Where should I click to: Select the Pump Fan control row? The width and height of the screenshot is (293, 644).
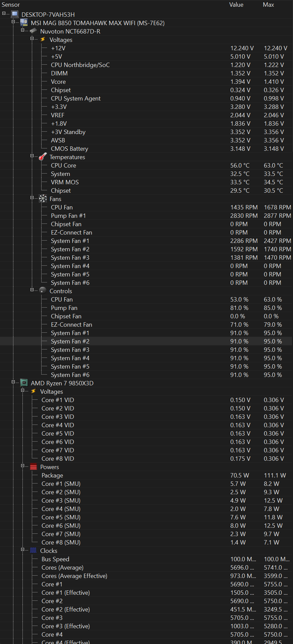pos(146,308)
